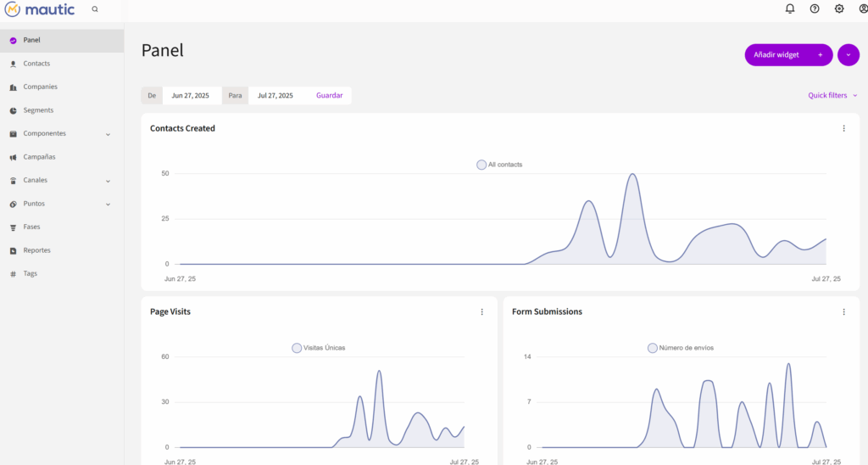Open settings gear in header

click(839, 8)
